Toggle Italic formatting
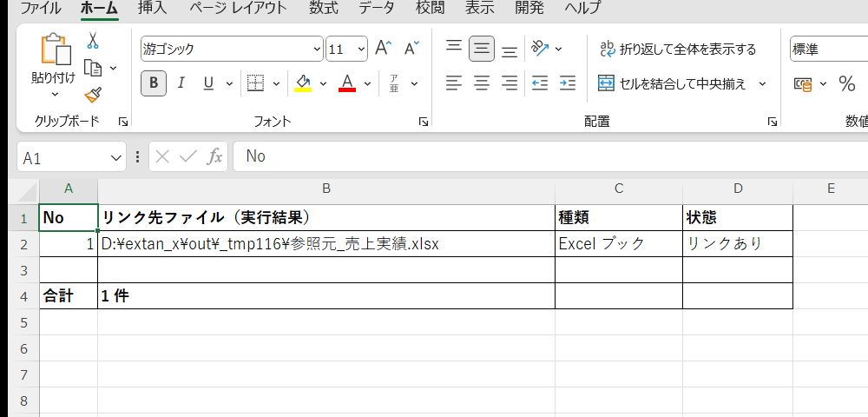Viewport: 868px width, 417px height. coord(181,83)
